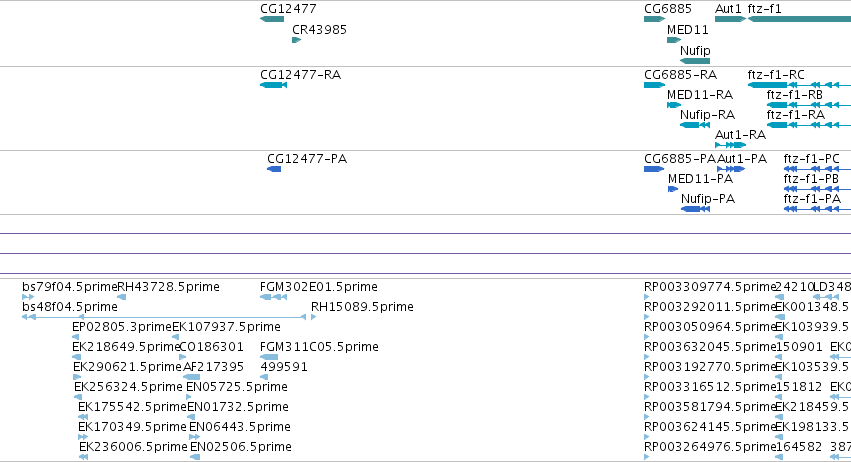Click the CG12477-PA protein glyph
Viewport: 851px width, 462px height.
pos(274,169)
